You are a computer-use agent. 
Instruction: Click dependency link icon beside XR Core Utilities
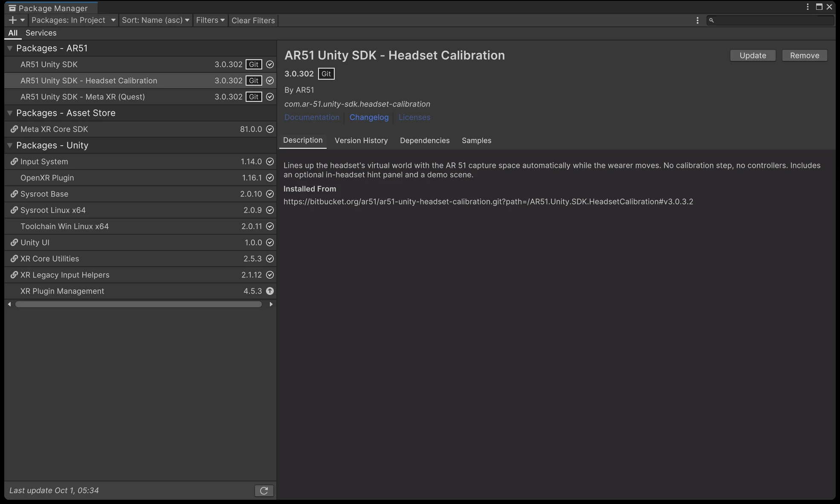[14, 259]
